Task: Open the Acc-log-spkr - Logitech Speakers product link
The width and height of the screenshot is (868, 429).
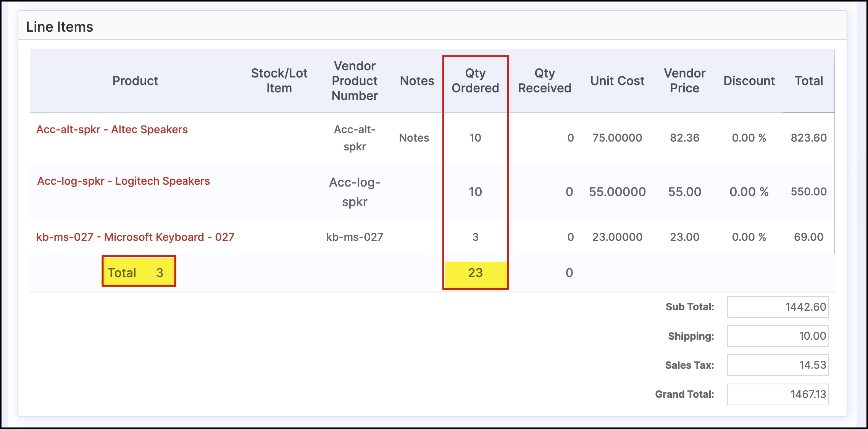Action: coord(123,181)
